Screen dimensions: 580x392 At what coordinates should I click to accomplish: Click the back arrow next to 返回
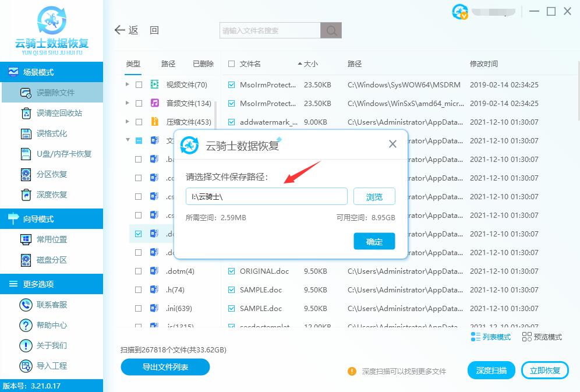pos(120,30)
